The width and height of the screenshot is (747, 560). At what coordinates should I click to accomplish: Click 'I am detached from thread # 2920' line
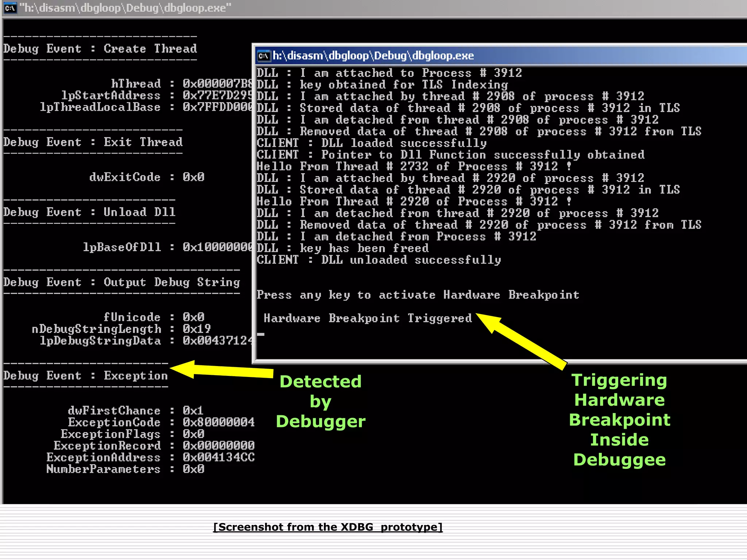pyautogui.click(x=458, y=213)
